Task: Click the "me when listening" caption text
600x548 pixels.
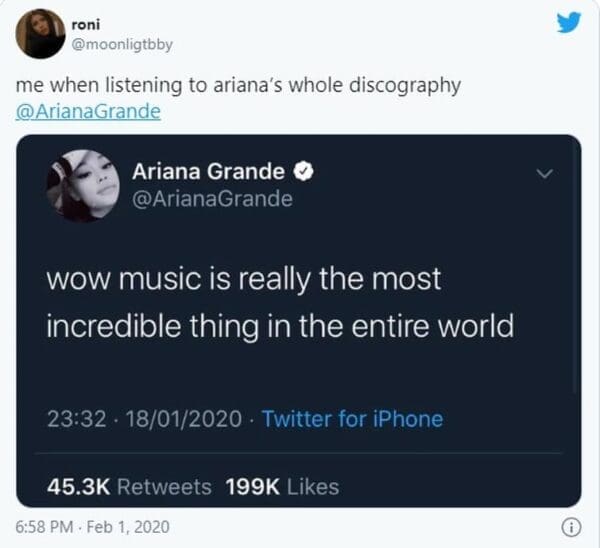Action: click(x=238, y=85)
